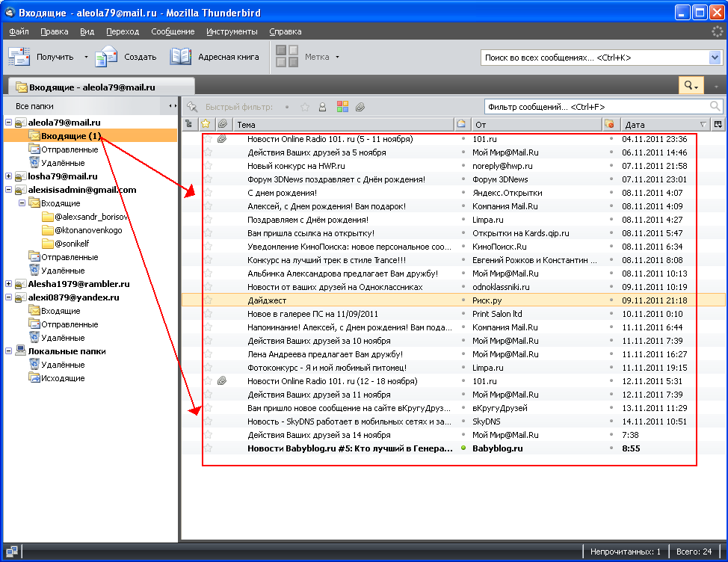Select Удалённые folder under aleola79@mail.ru
Screen dimensions: 728x562
(63, 163)
